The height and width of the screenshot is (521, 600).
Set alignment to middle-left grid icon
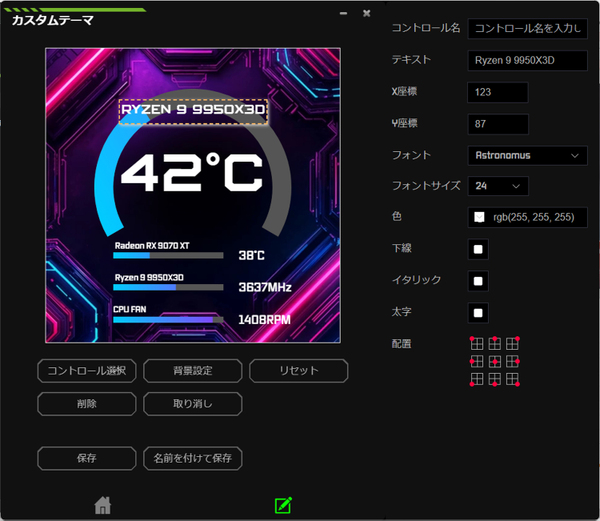[476, 361]
